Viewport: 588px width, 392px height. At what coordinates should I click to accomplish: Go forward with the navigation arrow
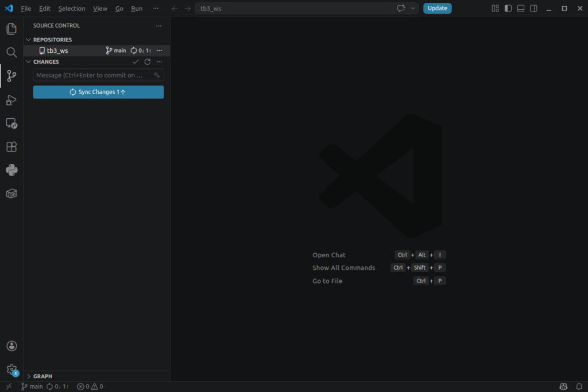188,8
